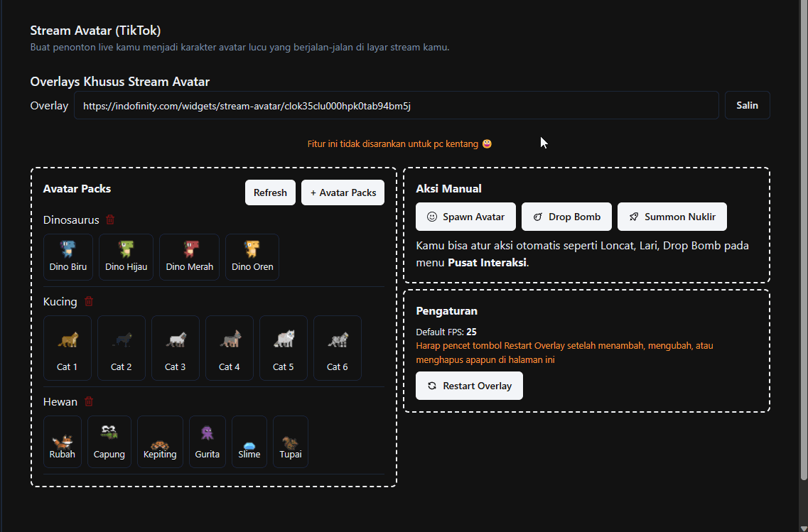This screenshot has height=532, width=808.
Task: Remove the Hewan pack via trash icon
Action: pyautogui.click(x=89, y=402)
